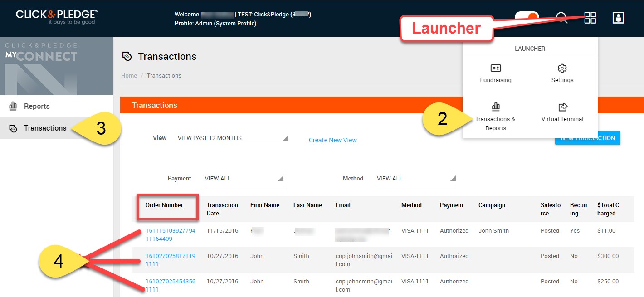Open the Launcher grid icon

[x=590, y=18]
